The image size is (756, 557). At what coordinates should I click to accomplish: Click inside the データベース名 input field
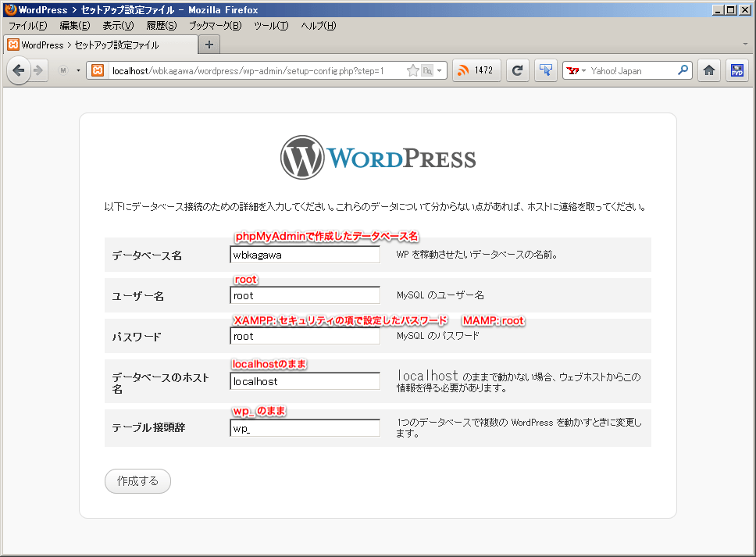pyautogui.click(x=305, y=254)
